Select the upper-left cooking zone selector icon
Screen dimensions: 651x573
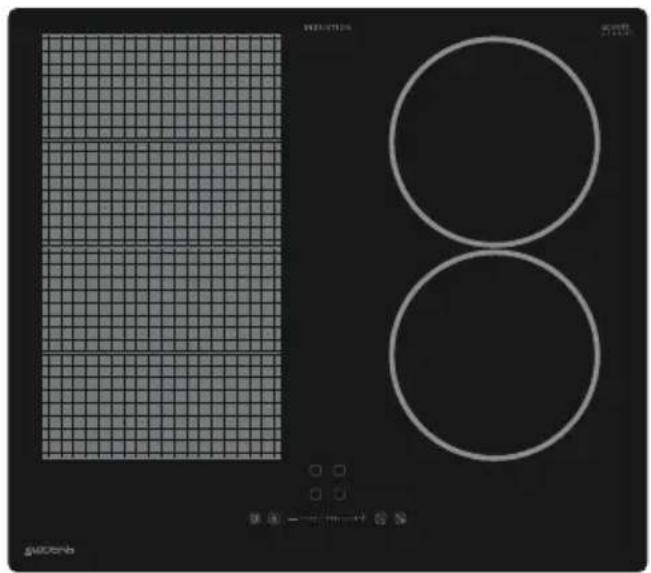pyautogui.click(x=316, y=470)
